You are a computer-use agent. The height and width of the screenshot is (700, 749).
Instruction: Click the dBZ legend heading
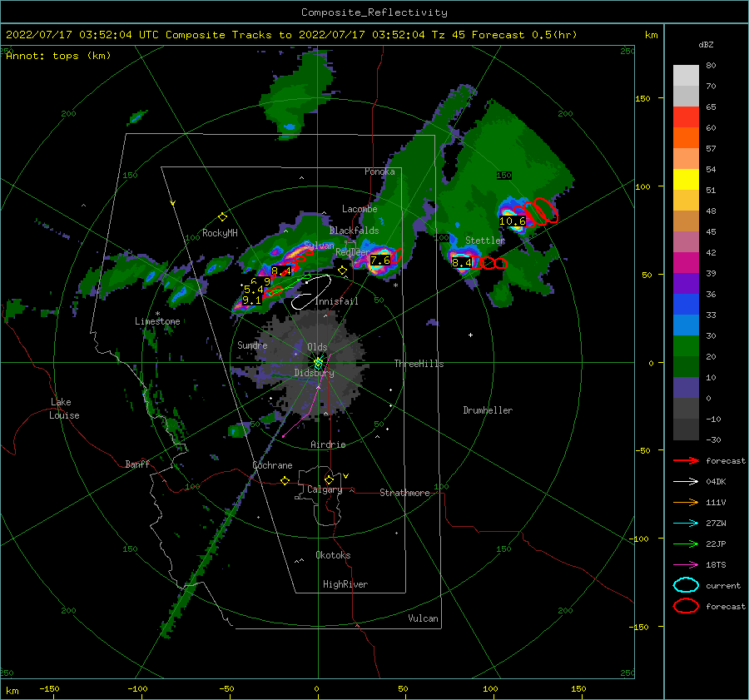point(706,45)
